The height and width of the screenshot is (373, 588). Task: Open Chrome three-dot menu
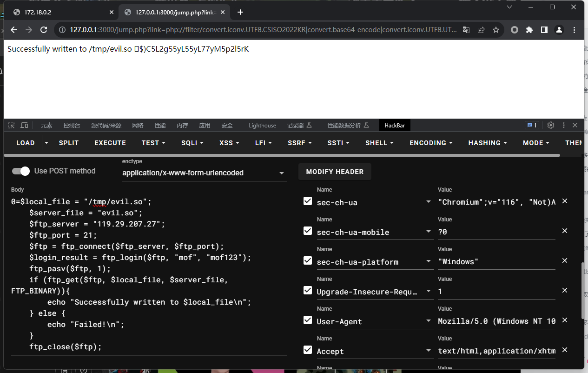click(574, 30)
